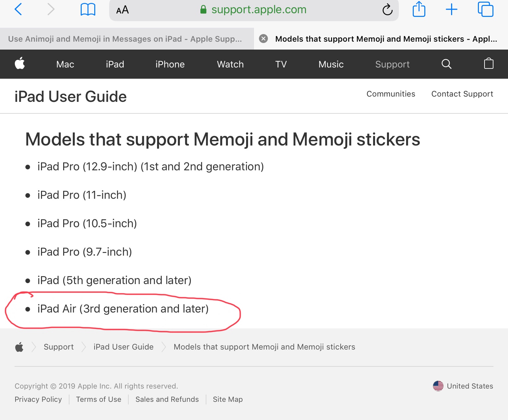
Task: Switch to Use Animoji and Memoji tab
Action: point(125,39)
